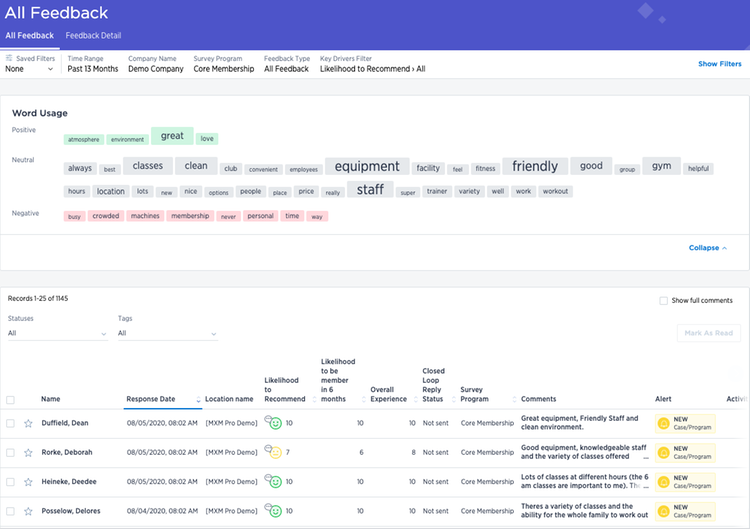
Task: Select the All Feedback tab
Action: point(29,35)
